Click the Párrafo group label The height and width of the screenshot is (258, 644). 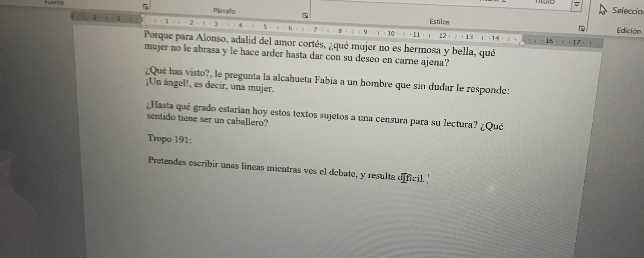click(x=224, y=11)
